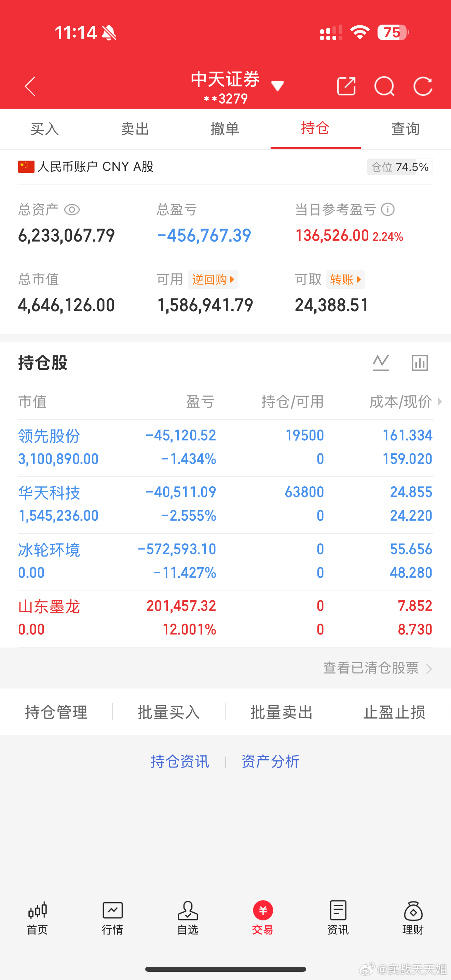Screen dimensions: 451x980
Task: Open holdings bar chart icon
Action: pyautogui.click(x=420, y=363)
